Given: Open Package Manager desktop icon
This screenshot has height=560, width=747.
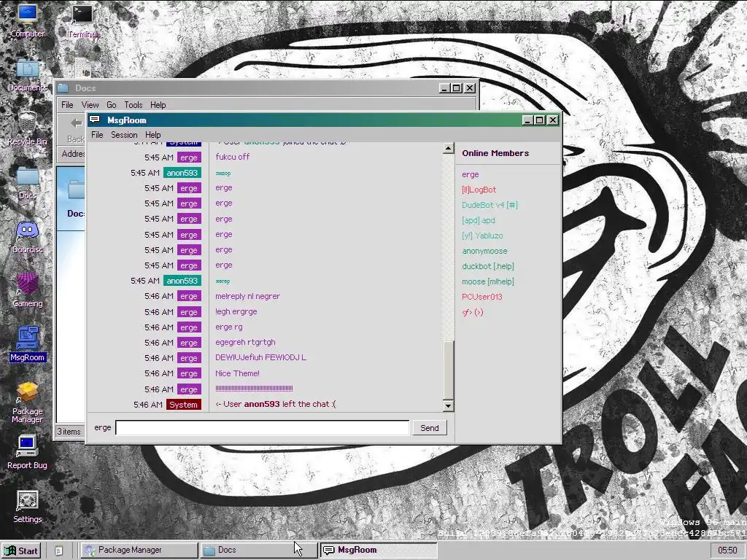Looking at the screenshot, I should tap(27, 402).
